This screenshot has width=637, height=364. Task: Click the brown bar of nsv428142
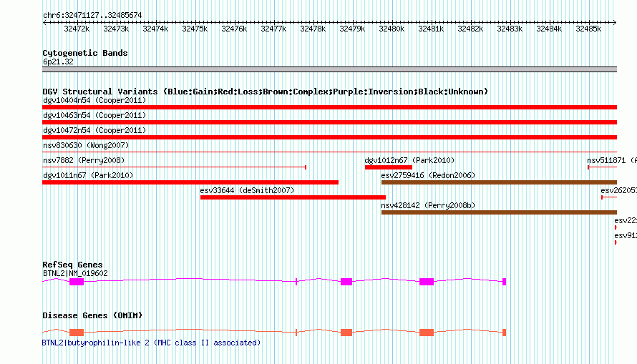click(x=500, y=212)
